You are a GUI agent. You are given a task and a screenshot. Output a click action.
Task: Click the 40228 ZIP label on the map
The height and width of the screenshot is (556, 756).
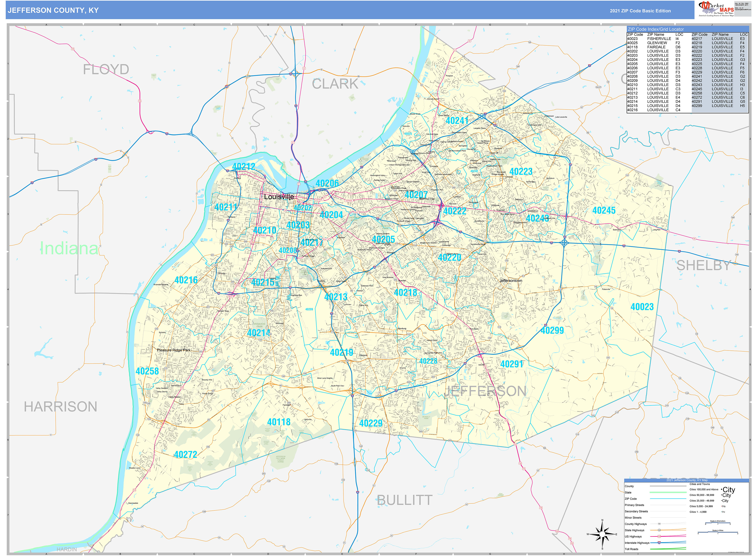(x=428, y=361)
